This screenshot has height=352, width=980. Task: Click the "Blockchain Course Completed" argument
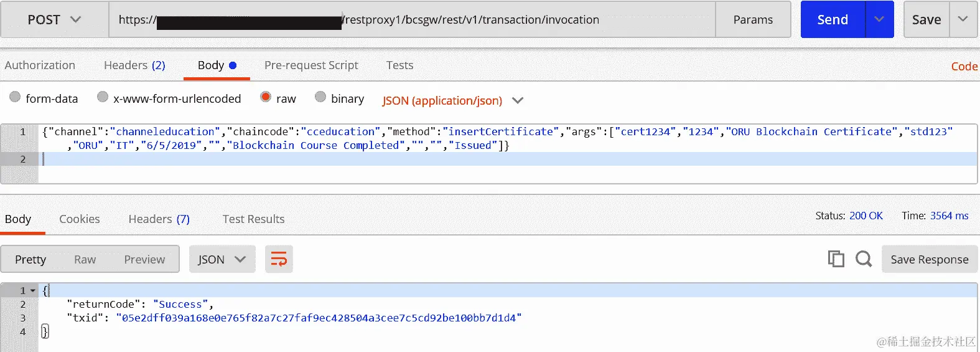pyautogui.click(x=316, y=145)
